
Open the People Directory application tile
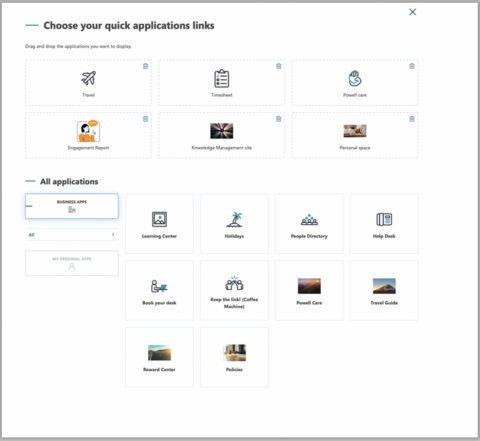tap(309, 224)
